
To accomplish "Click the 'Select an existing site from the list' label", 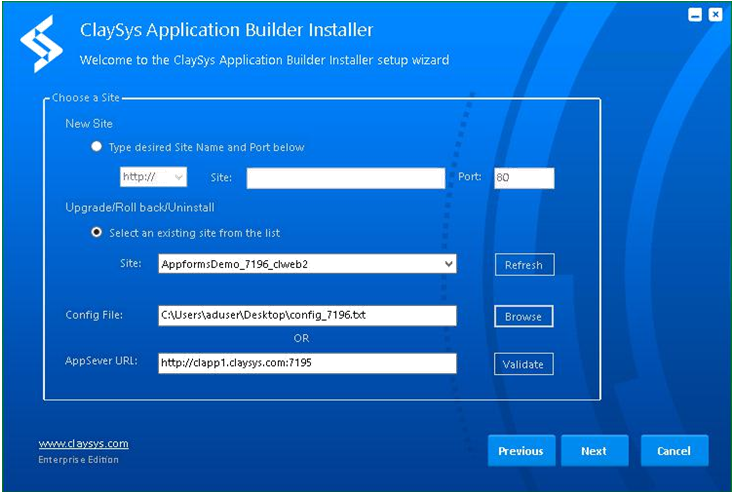I will coord(194,233).
